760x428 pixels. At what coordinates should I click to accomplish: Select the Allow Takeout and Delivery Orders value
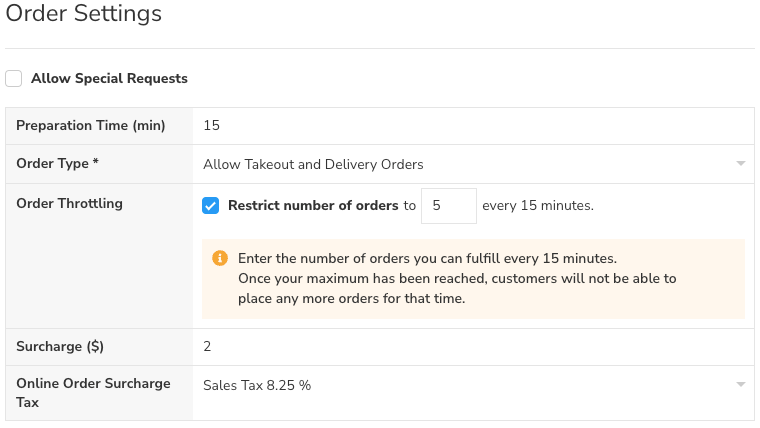tap(313, 164)
